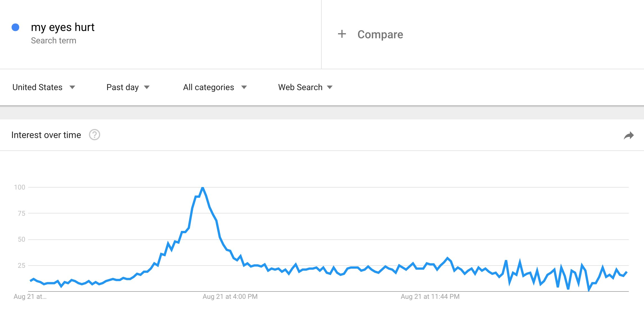Click the 100 label on the y-axis
Screen dimensions: 644x334
pyautogui.click(x=20, y=187)
